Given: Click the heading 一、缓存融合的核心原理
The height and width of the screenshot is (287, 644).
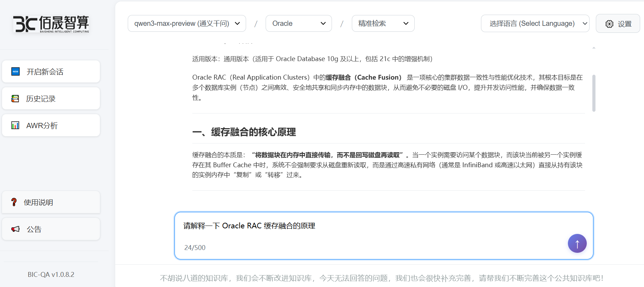Looking at the screenshot, I should pos(244,132).
